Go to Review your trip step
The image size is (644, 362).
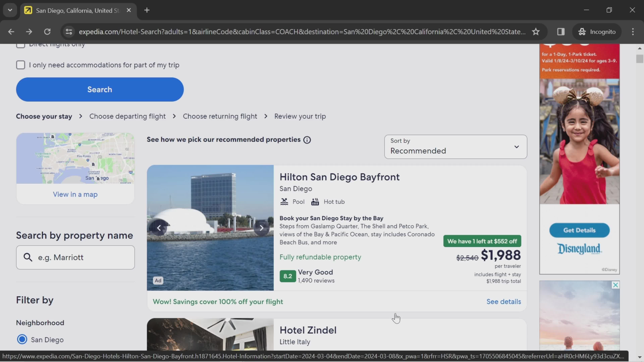(x=300, y=116)
